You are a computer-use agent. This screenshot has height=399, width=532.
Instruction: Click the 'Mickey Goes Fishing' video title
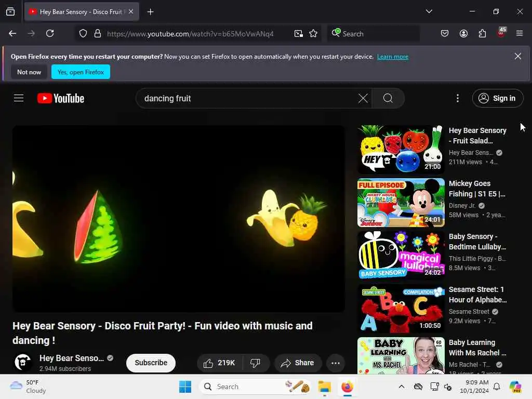click(x=477, y=189)
